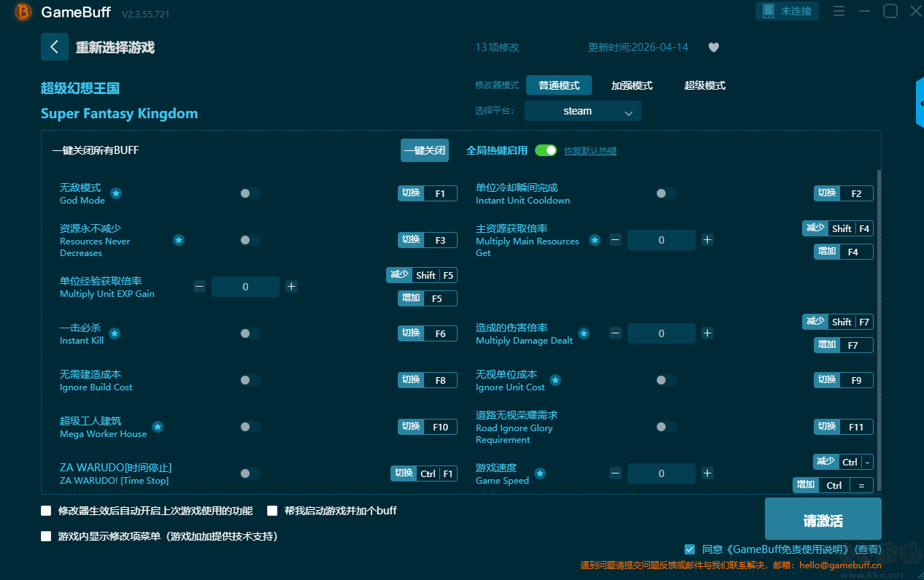Select the 加强模式 mode tab
Screen dimensions: 924x580
pyautogui.click(x=632, y=85)
